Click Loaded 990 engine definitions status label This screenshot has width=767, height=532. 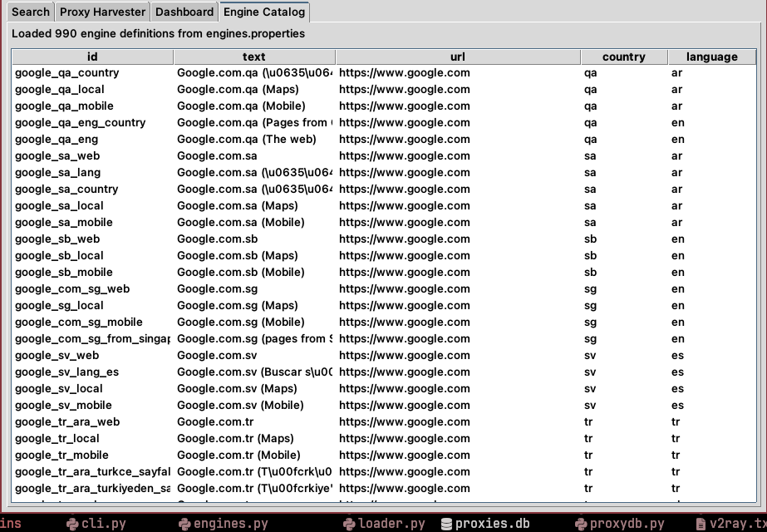click(158, 34)
